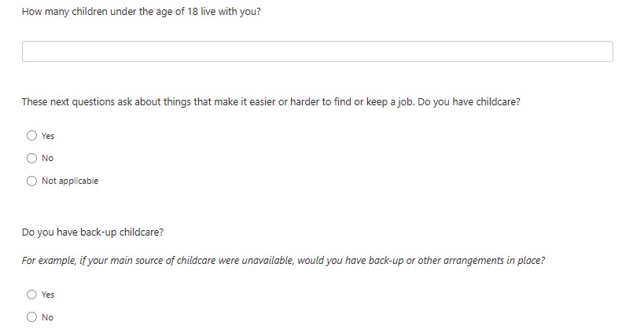Choose the Not applicable radio button
This screenshot has width=644, height=333.
pos(31,181)
